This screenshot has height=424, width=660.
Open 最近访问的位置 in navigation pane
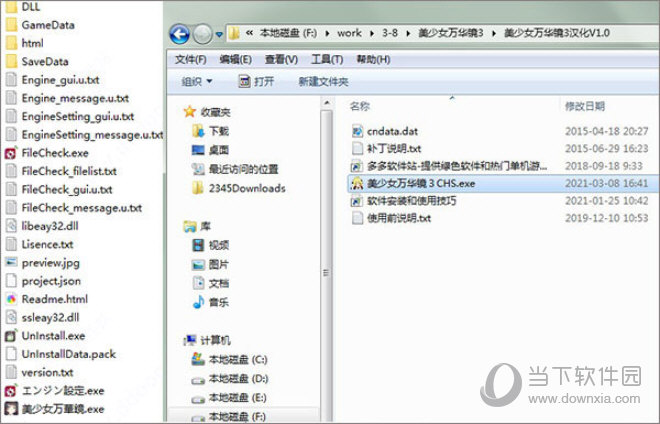[235, 169]
